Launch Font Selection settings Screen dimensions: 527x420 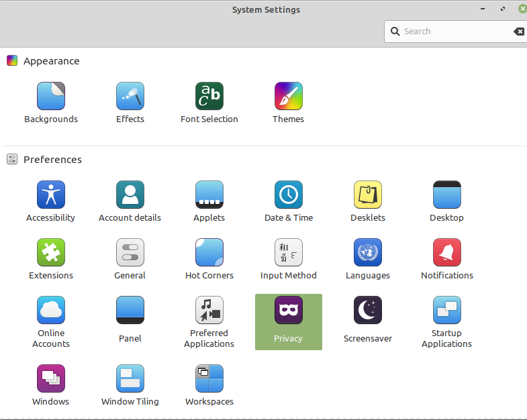[209, 97]
